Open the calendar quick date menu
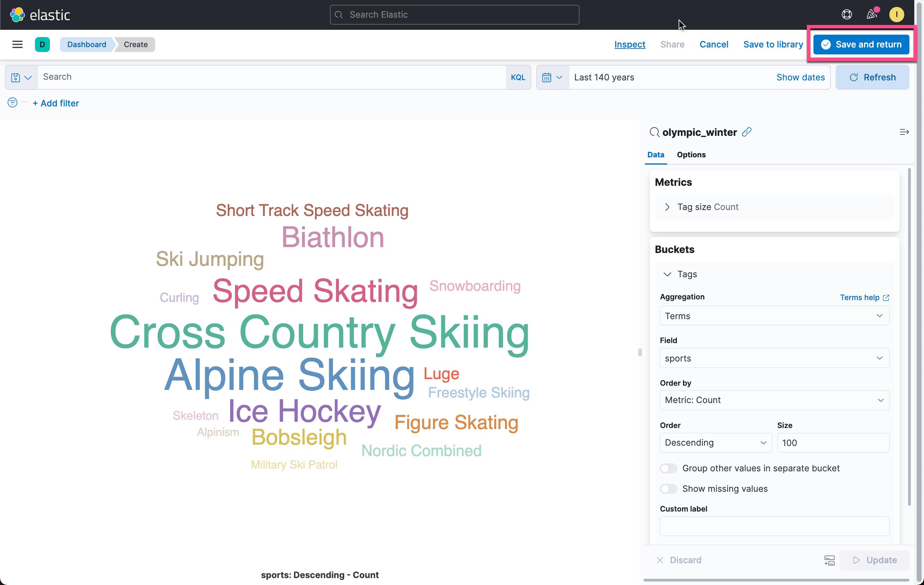This screenshot has width=924, height=585. click(552, 78)
